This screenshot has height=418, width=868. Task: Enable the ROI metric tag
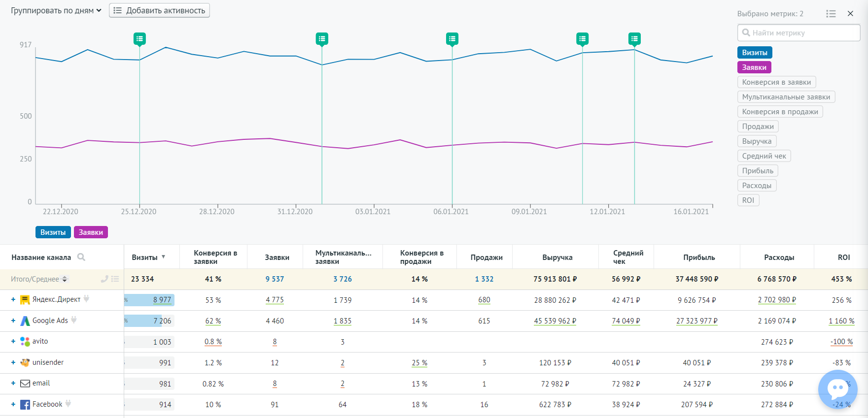[748, 200]
